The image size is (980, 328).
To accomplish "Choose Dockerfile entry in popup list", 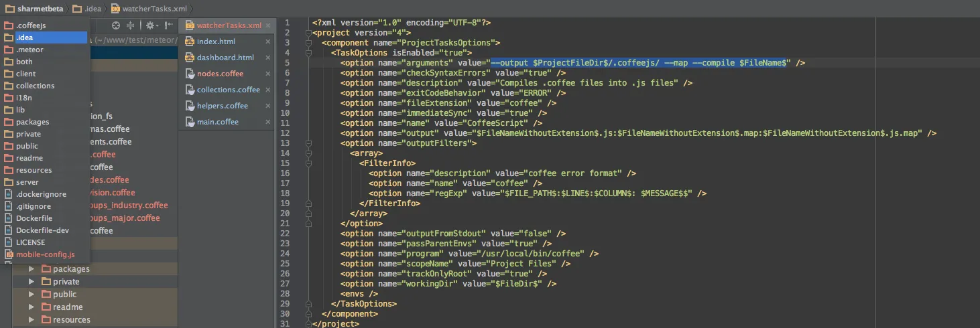I will [x=45, y=218].
